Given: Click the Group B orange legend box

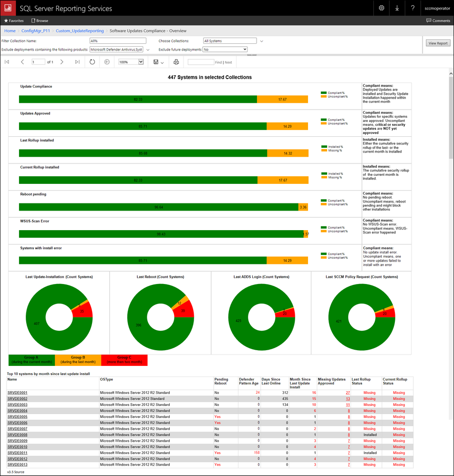Looking at the screenshot, I should [x=78, y=360].
